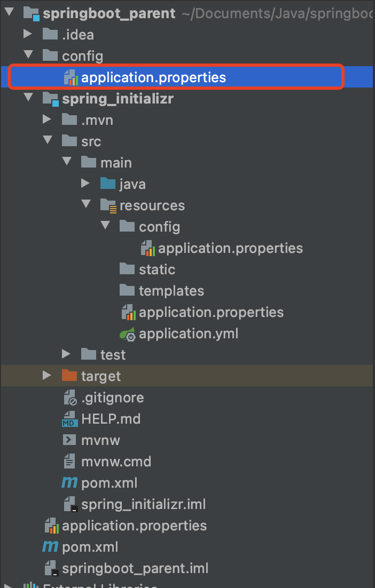Viewport: 375px width, 588px height.
Task: Expand the test folder arrow
Action: (66, 354)
